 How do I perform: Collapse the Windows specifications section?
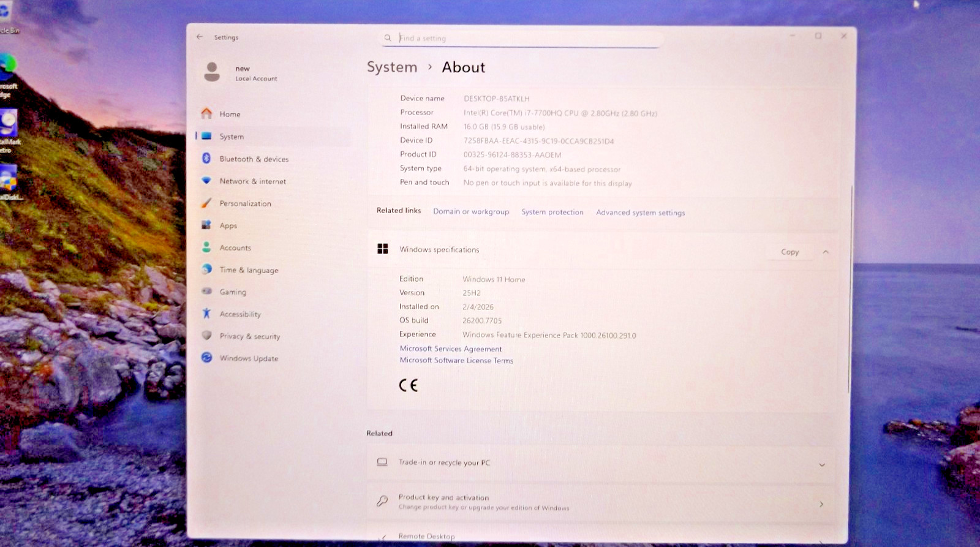coord(826,252)
